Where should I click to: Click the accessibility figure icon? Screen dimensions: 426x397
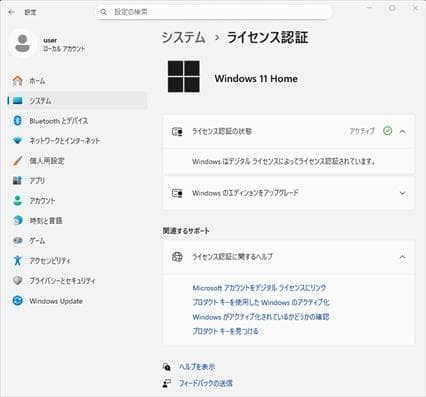coord(17,260)
